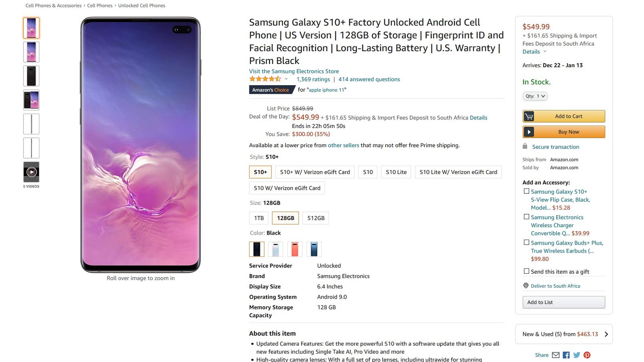Viewport: 644px width, 362px height.
Task: Choose the 512GB size option
Action: pos(316,218)
